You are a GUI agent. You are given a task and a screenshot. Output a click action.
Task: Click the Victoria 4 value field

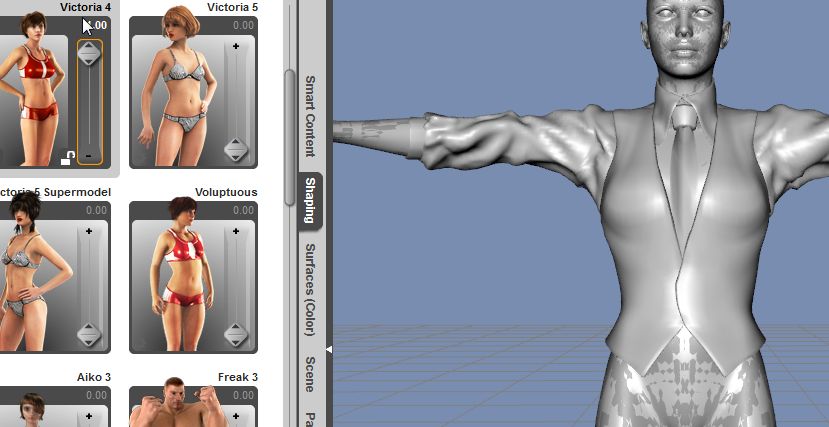96,25
